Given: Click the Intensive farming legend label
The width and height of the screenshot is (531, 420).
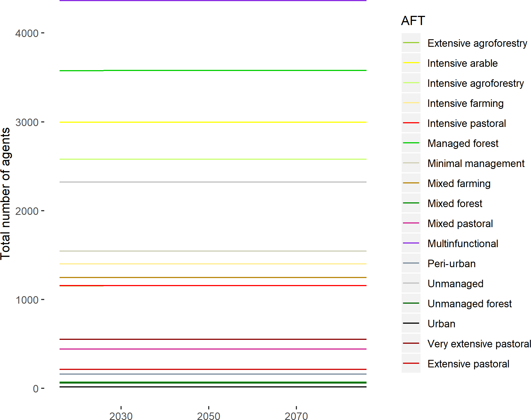Looking at the screenshot, I should click(x=465, y=104).
